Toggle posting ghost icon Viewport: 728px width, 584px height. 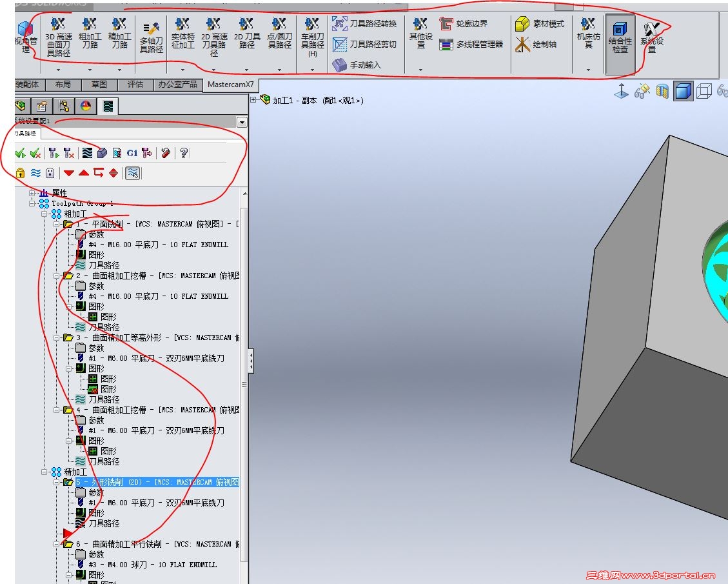50,174
